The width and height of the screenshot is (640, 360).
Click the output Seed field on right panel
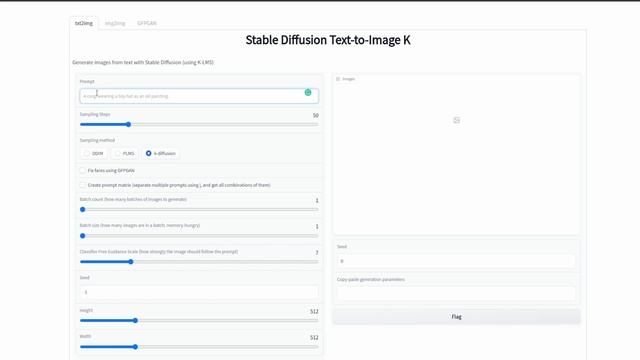coord(456,261)
